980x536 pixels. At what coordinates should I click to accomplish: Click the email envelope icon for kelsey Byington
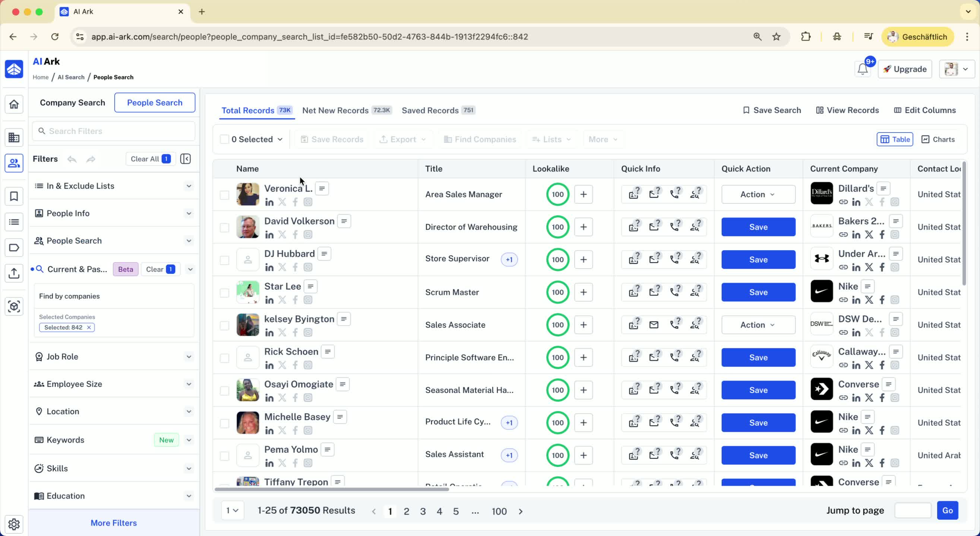[654, 325]
